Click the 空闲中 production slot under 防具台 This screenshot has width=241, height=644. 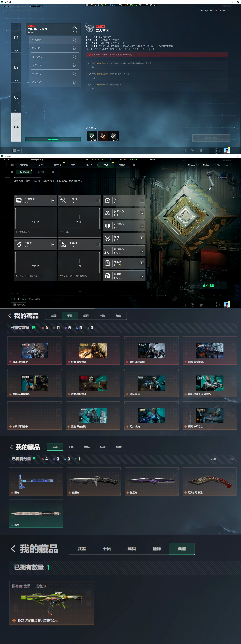[x=80, y=263]
